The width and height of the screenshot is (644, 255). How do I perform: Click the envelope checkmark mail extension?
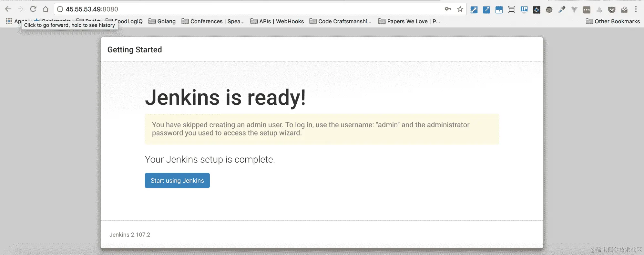[624, 10]
